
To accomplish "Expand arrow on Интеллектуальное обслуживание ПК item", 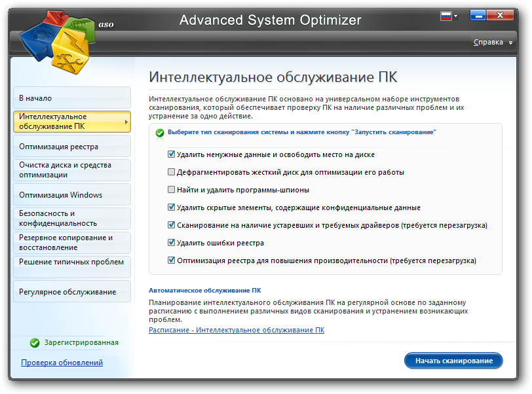I will (x=126, y=122).
